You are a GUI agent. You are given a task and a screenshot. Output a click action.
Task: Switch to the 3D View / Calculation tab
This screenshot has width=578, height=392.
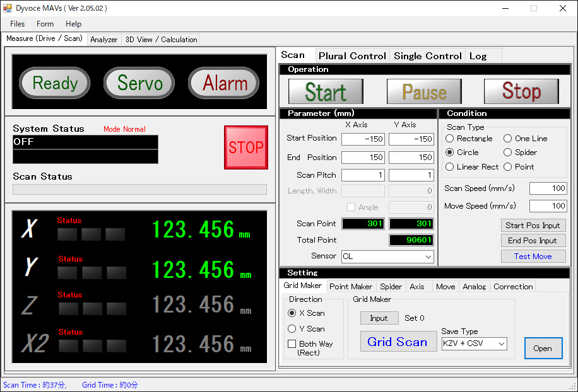click(x=161, y=40)
